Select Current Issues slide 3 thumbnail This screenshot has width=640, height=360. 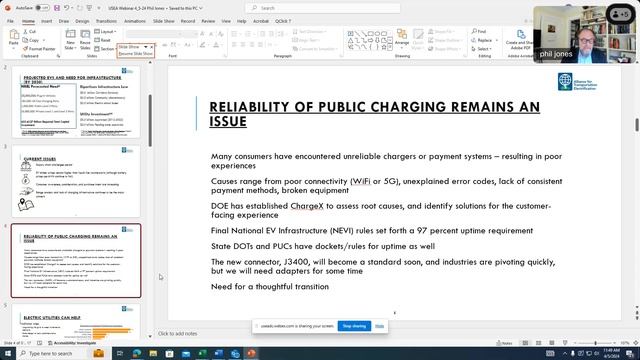76,181
